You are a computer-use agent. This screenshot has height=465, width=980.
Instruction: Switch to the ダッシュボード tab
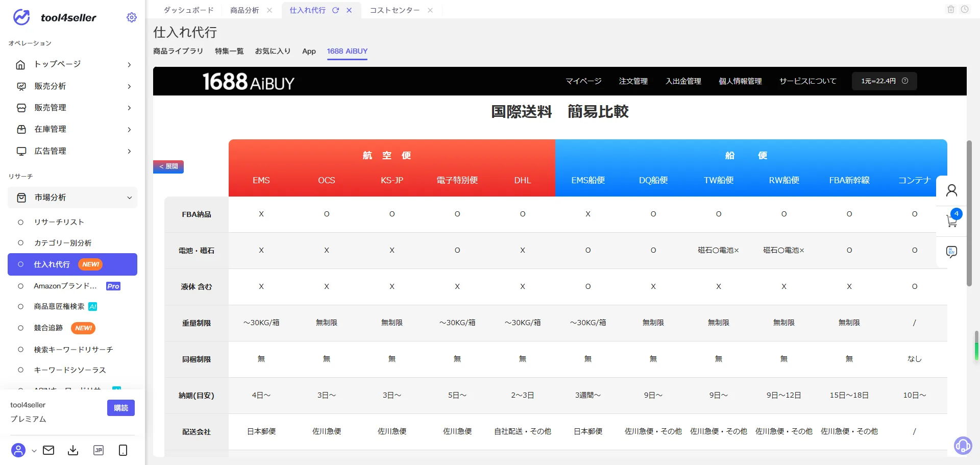pos(188,10)
